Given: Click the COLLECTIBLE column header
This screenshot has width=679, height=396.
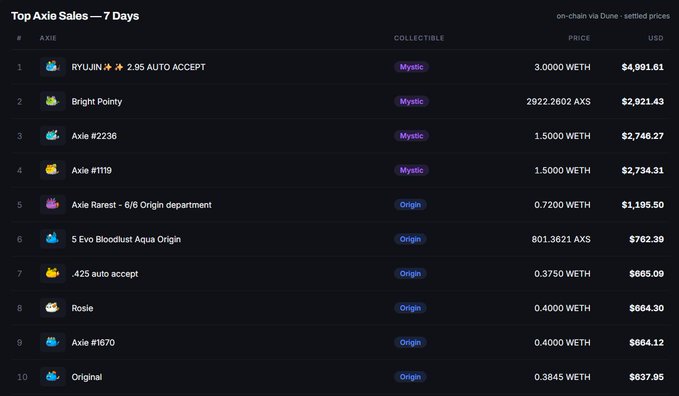Looking at the screenshot, I should (419, 38).
